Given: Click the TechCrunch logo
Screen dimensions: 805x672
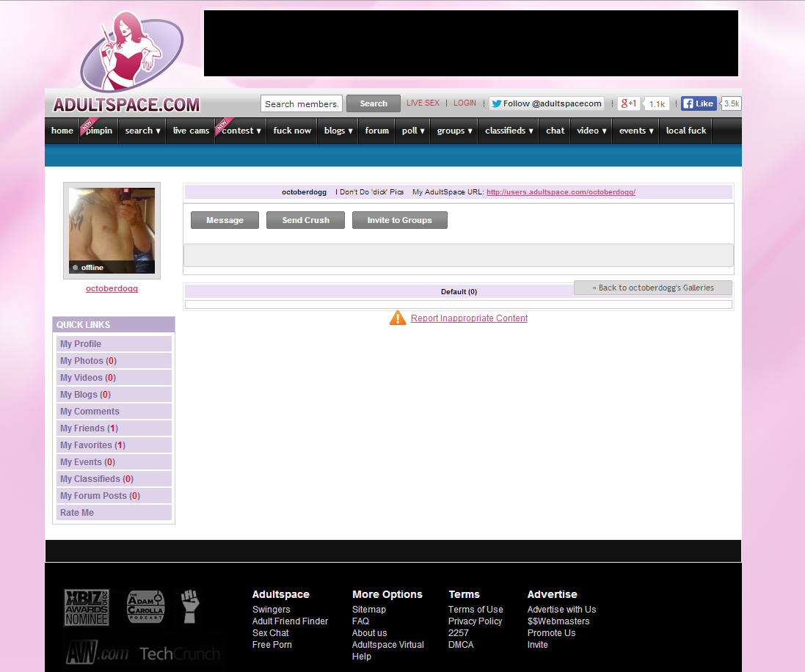Looking at the screenshot, I should pos(180,654).
